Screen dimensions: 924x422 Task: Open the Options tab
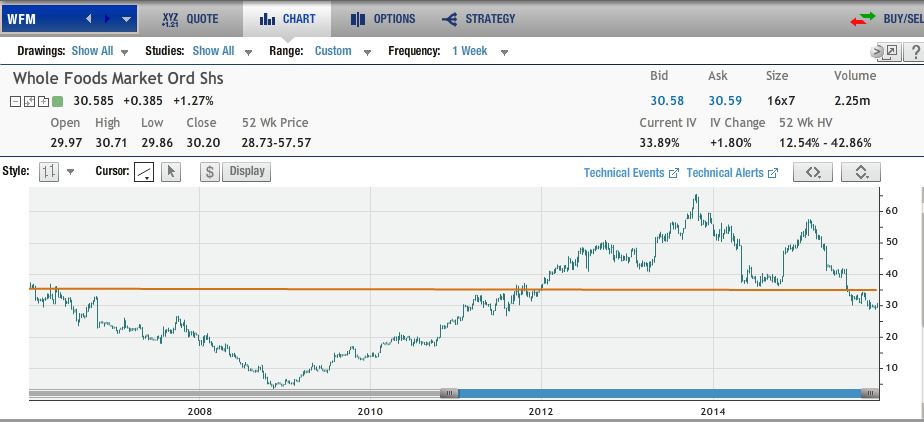point(384,19)
